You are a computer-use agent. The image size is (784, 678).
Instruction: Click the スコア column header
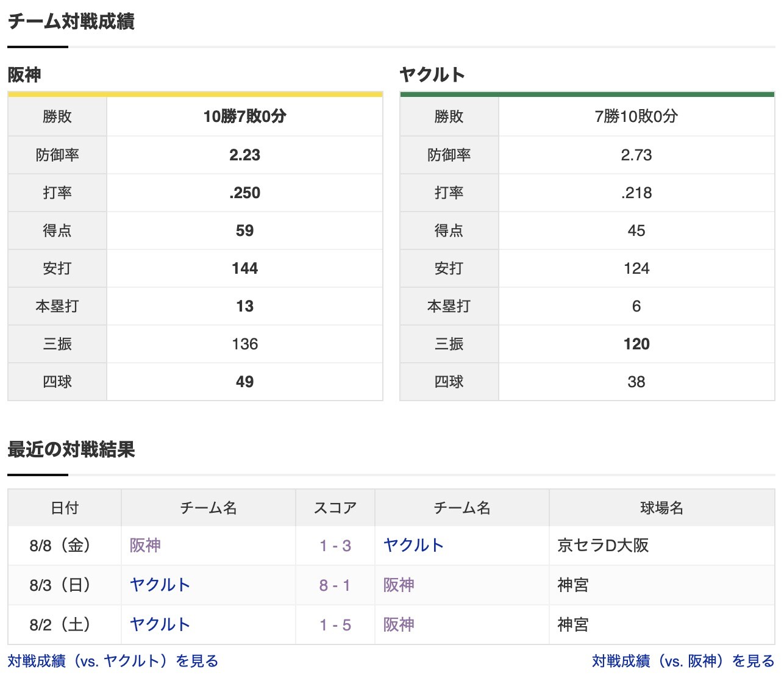(334, 507)
